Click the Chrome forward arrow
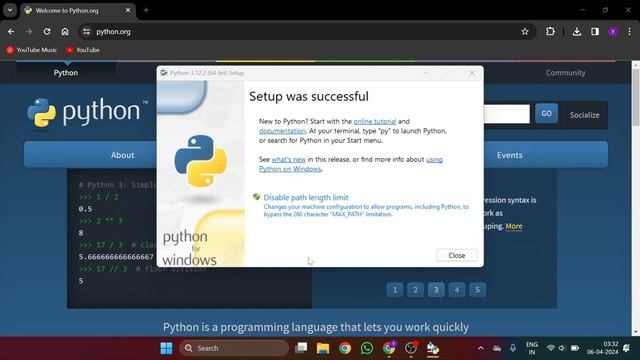 tap(29, 31)
